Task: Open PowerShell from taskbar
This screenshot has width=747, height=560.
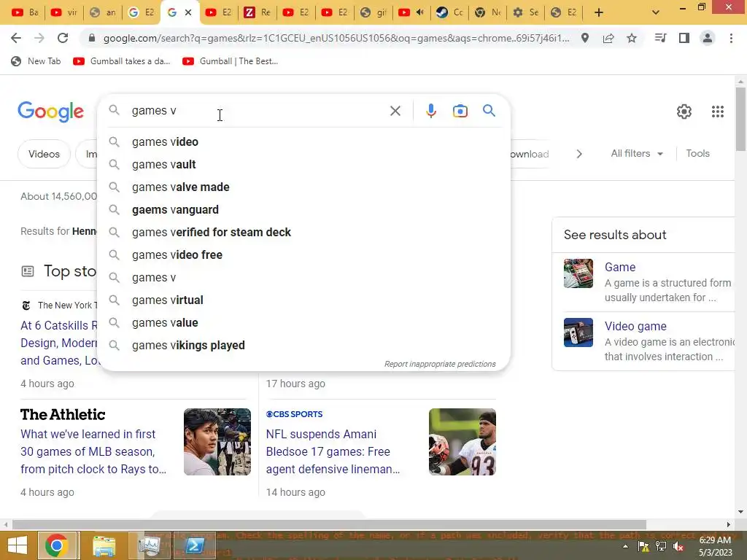Action: point(194,545)
